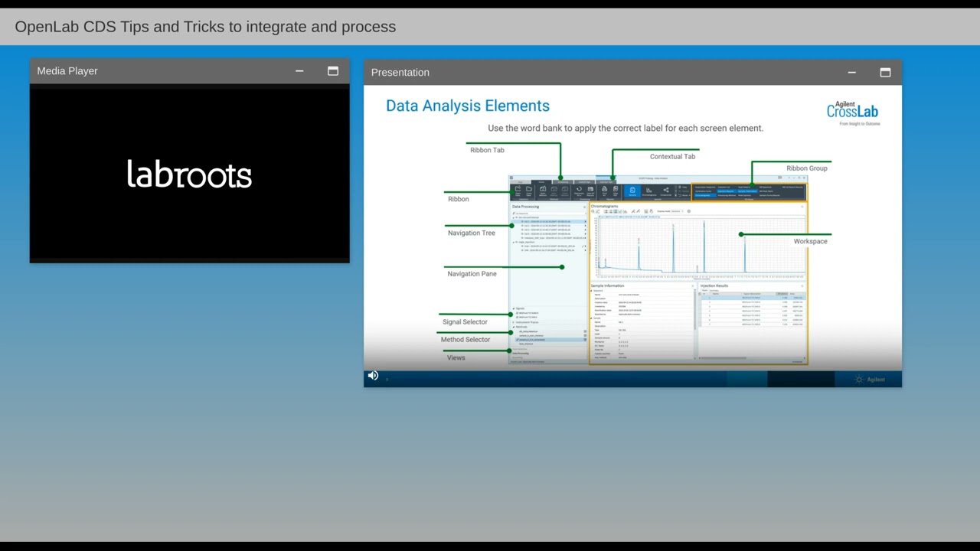Screen dimensions: 980x551
Task: Click the Media Player panel title
Action: pyautogui.click(x=67, y=71)
